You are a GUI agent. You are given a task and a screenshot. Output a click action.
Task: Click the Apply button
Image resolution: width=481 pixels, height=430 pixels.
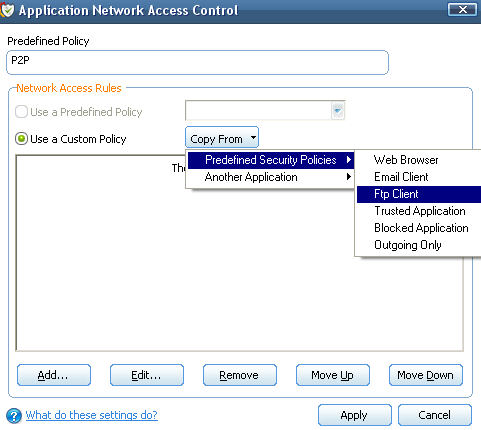tap(355, 415)
